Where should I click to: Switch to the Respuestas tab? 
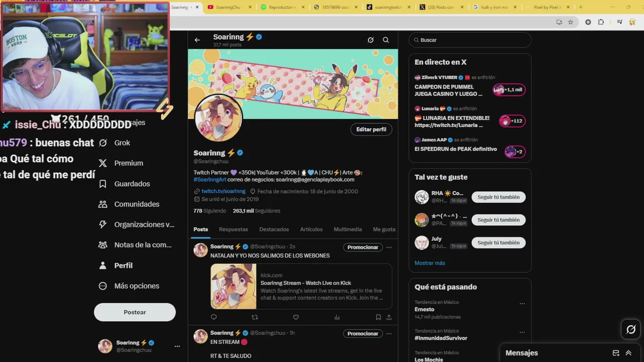coord(233,229)
